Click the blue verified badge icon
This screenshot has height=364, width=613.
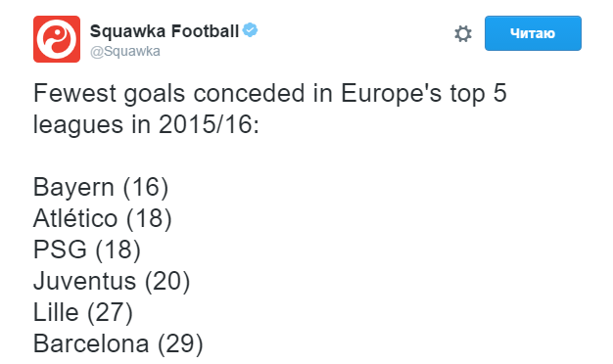click(250, 30)
